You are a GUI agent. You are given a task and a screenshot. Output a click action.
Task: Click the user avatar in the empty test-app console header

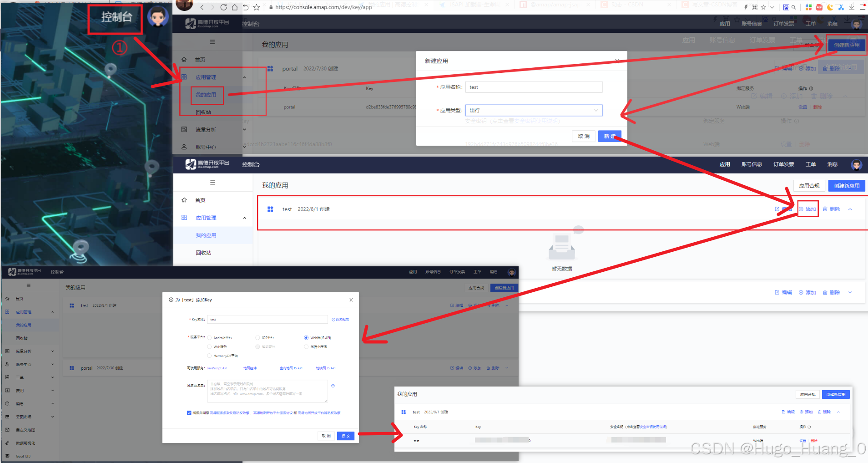click(x=857, y=165)
